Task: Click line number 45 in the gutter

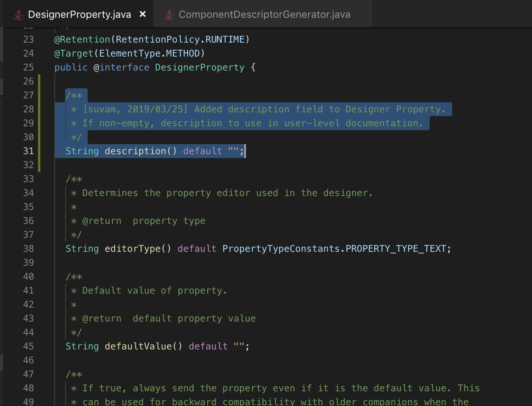Action: point(28,346)
